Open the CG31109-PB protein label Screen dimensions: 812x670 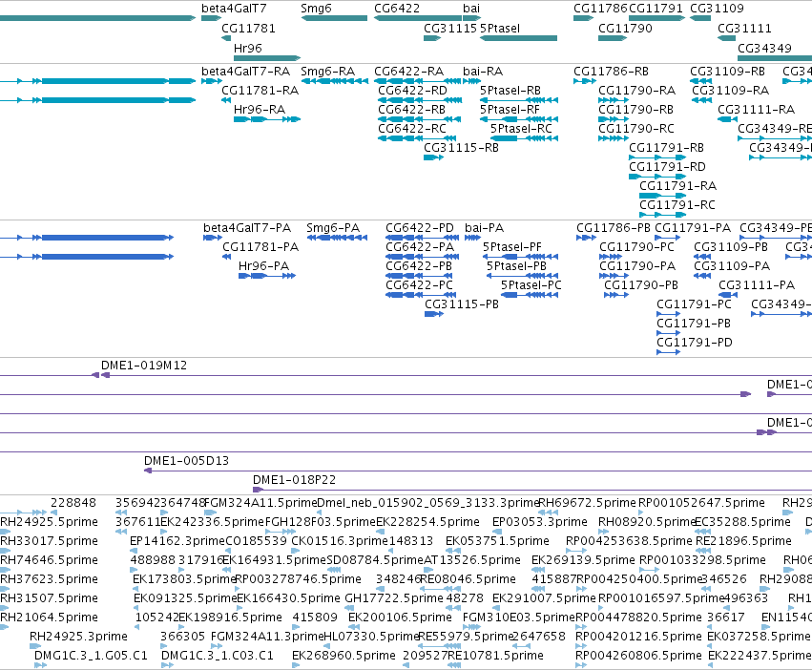point(731,246)
